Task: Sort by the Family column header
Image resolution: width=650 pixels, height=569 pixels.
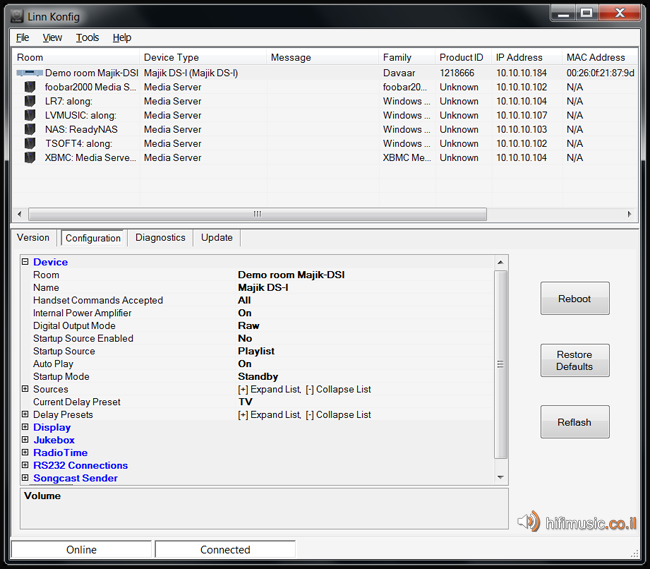Action: point(407,57)
